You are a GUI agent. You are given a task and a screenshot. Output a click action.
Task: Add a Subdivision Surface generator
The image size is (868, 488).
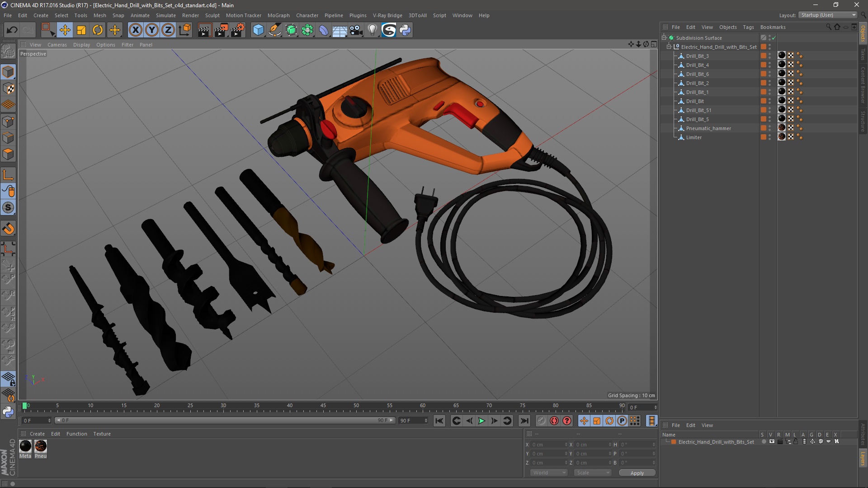(291, 30)
